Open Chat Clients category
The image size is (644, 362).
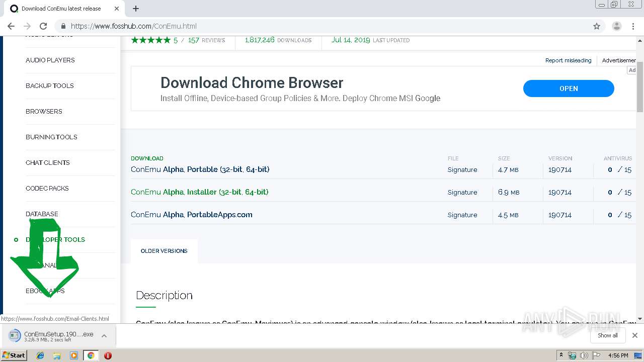pos(47,162)
